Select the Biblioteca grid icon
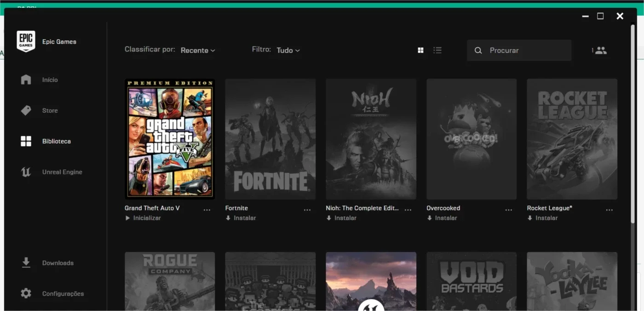This screenshot has height=311, width=644. pyautogui.click(x=26, y=141)
